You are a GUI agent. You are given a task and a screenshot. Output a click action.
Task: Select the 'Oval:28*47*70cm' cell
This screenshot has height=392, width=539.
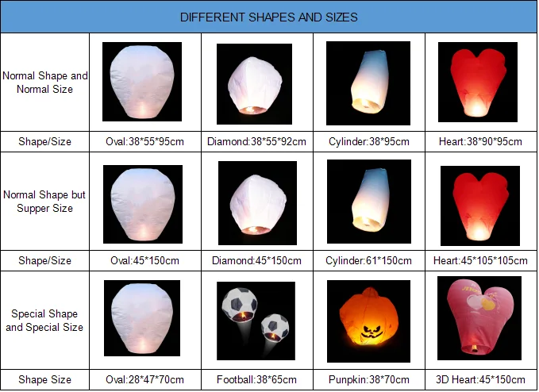144,379
